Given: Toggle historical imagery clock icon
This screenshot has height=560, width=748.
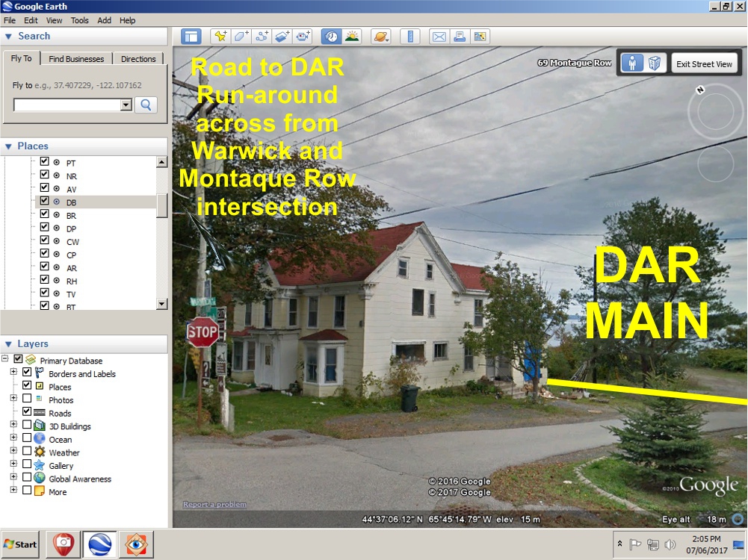Looking at the screenshot, I should click(331, 36).
